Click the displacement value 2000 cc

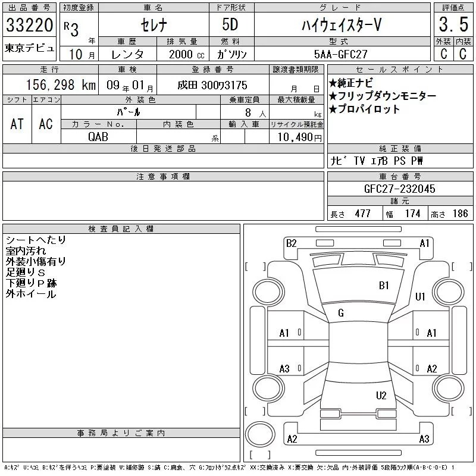click(x=187, y=54)
